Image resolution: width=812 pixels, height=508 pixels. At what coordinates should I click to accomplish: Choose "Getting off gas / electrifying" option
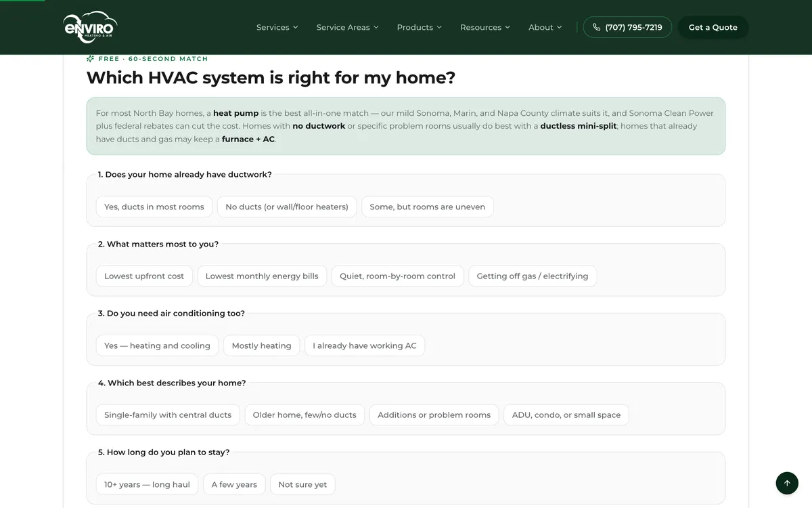[533, 276]
